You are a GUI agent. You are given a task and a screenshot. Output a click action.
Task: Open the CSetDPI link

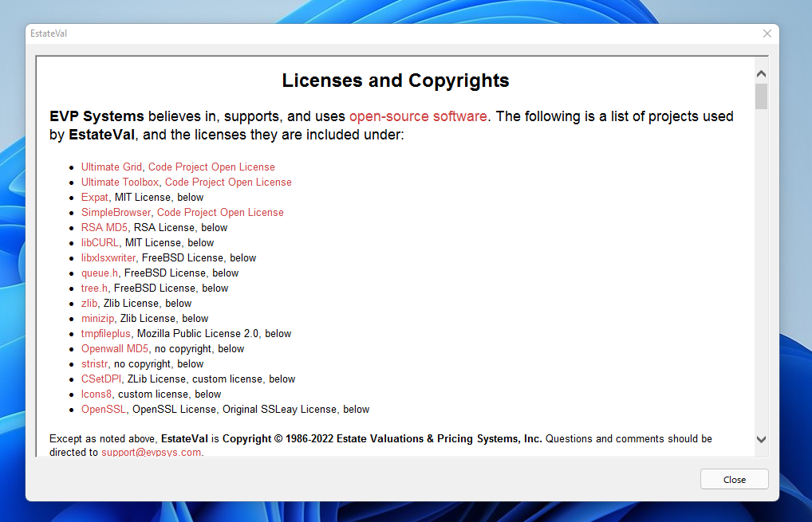[x=101, y=379]
